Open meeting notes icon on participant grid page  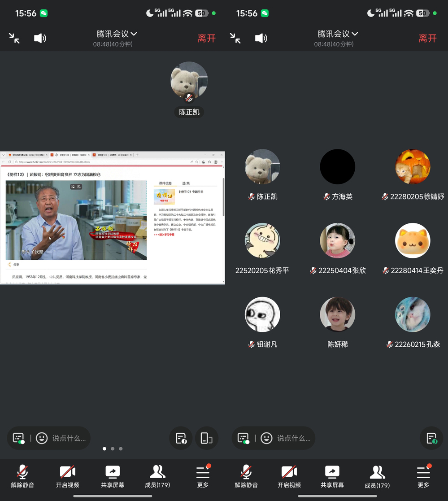tap(431, 438)
